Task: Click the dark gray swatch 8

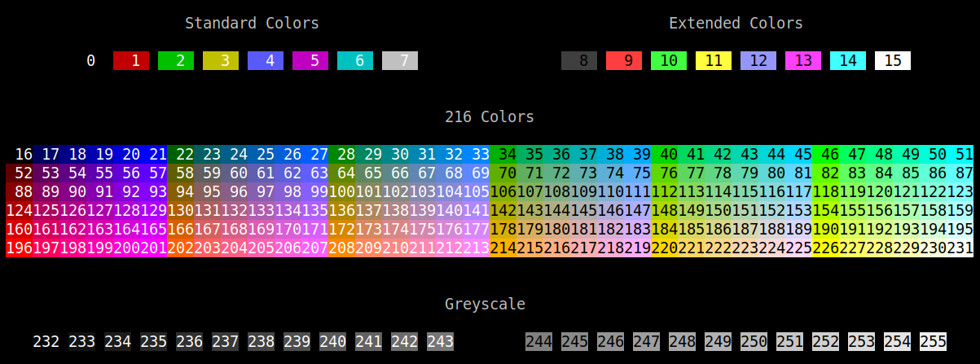Action: coord(579,60)
